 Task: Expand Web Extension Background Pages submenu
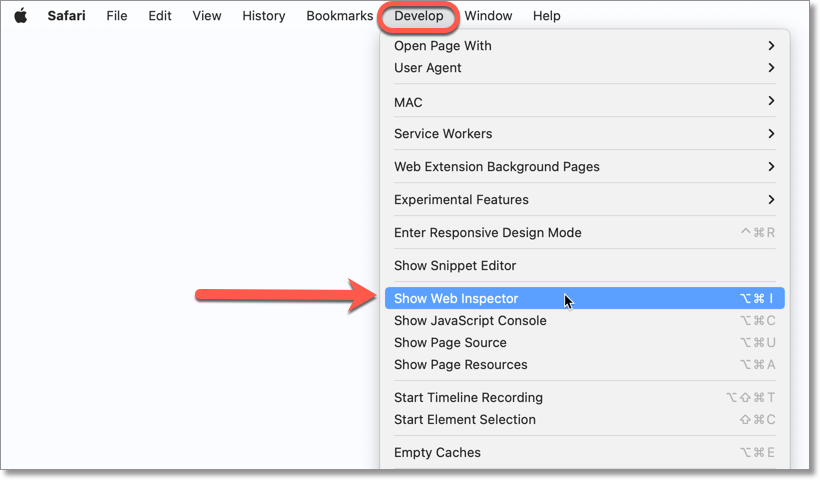tap(585, 167)
